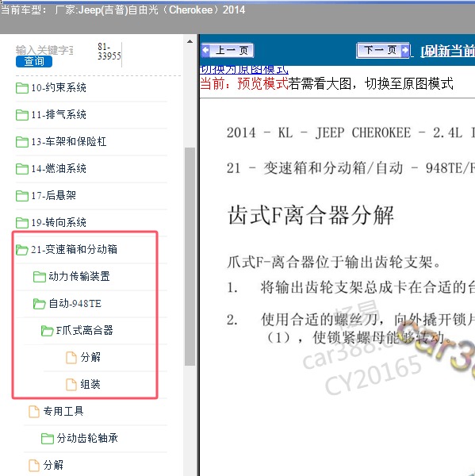
Task: Click folder icon of 17-后悬架
Action: [x=22, y=196]
